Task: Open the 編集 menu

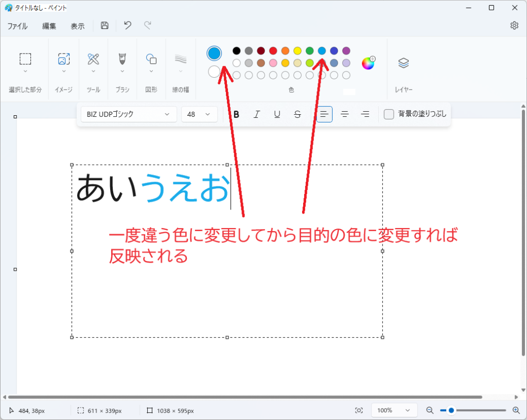Action: coord(49,26)
